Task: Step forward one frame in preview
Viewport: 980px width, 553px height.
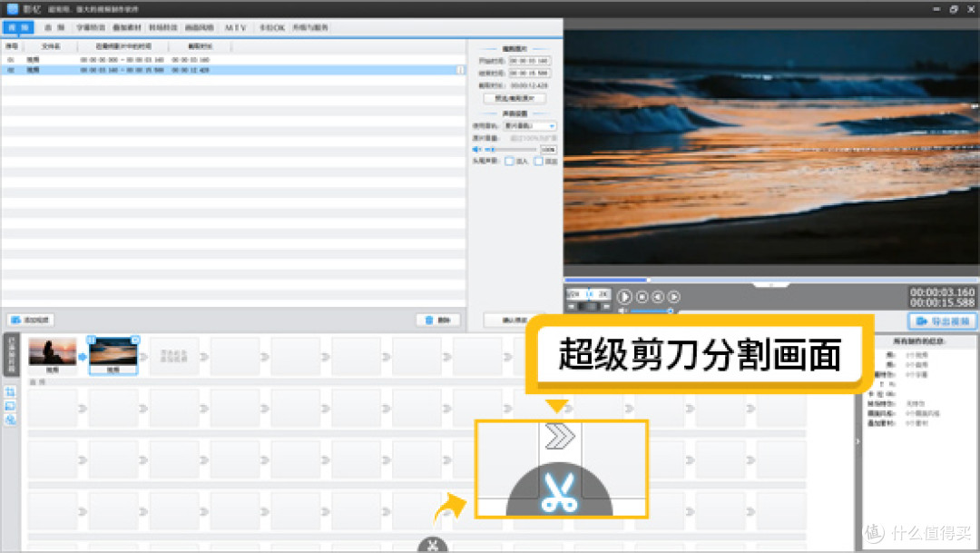Action: pyautogui.click(x=673, y=297)
